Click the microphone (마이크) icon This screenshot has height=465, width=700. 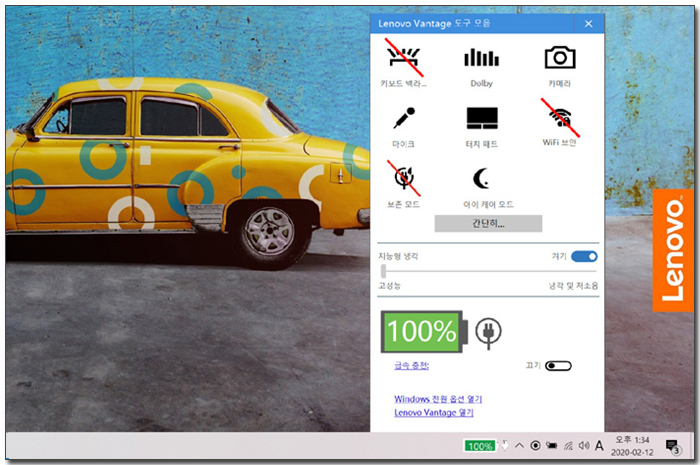(x=404, y=118)
